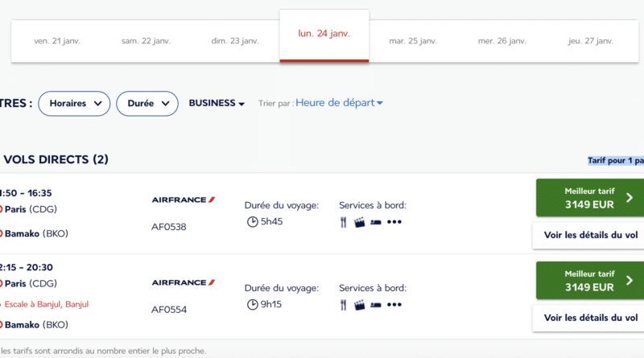Change sort order from Heure de départ
The image size is (644, 358).
(x=339, y=103)
